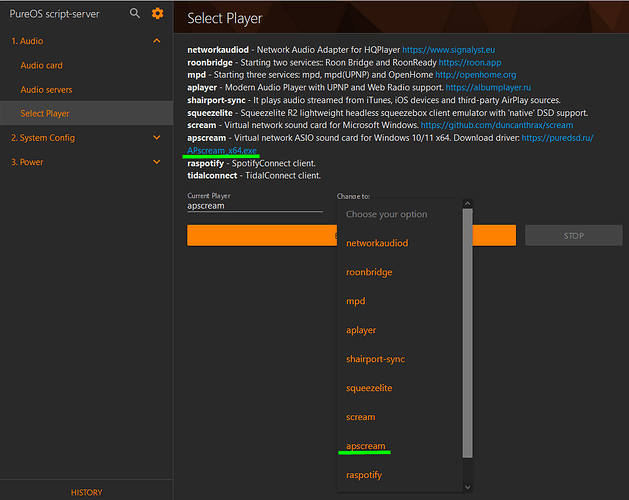Click the tidalconnect description line
The width and height of the screenshot is (629, 500).
click(254, 176)
